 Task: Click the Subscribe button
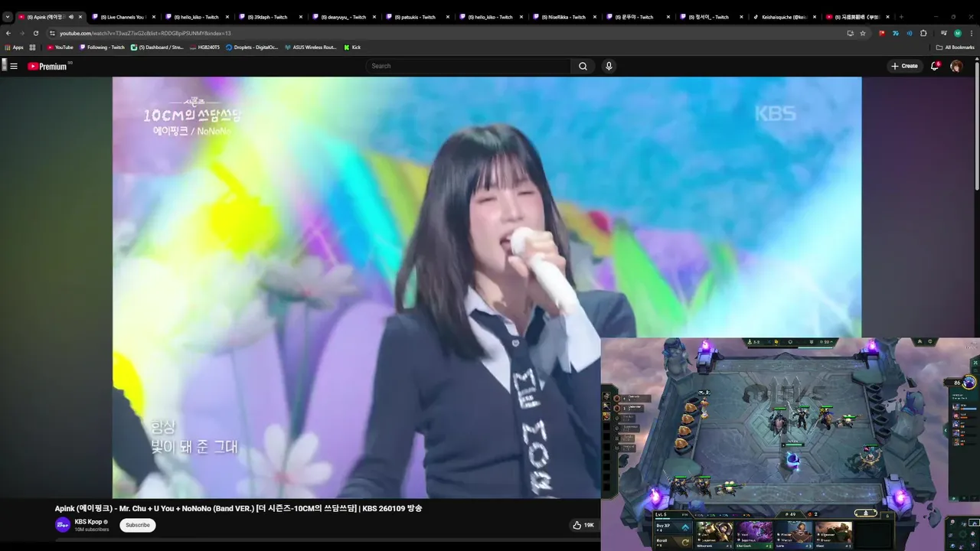click(x=138, y=525)
